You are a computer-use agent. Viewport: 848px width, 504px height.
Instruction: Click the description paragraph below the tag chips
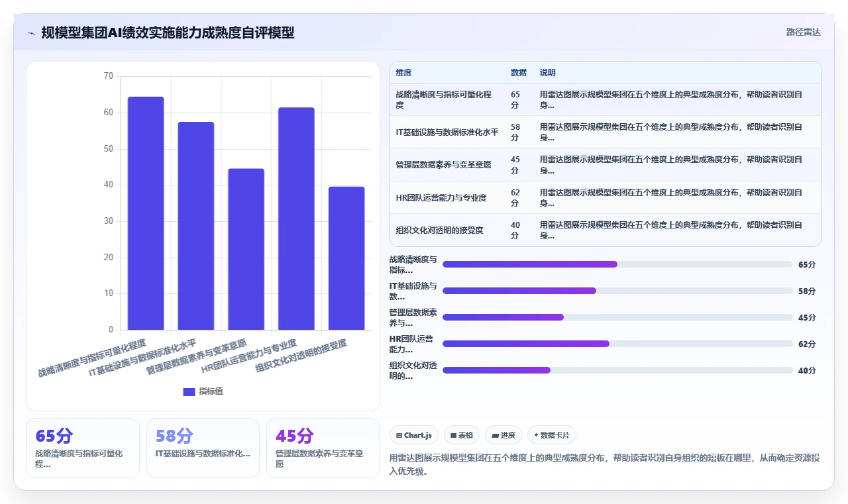pyautogui.click(x=605, y=464)
